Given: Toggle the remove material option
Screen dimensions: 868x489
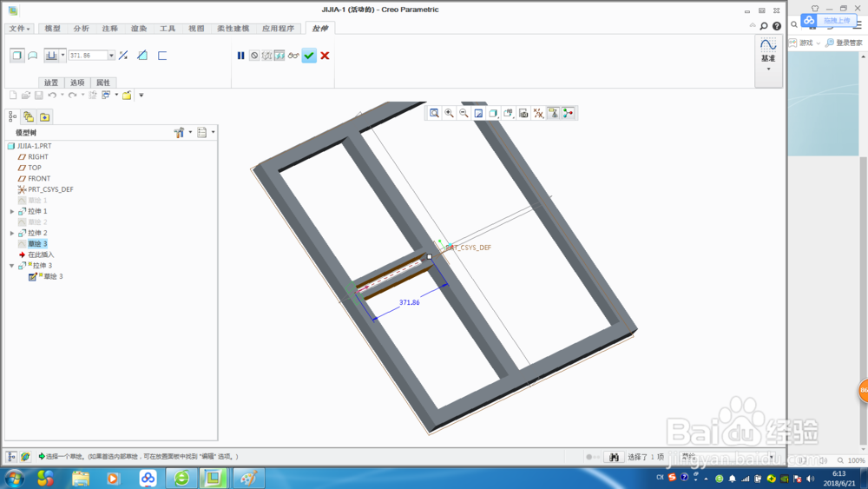Looking at the screenshot, I should click(x=142, y=56).
